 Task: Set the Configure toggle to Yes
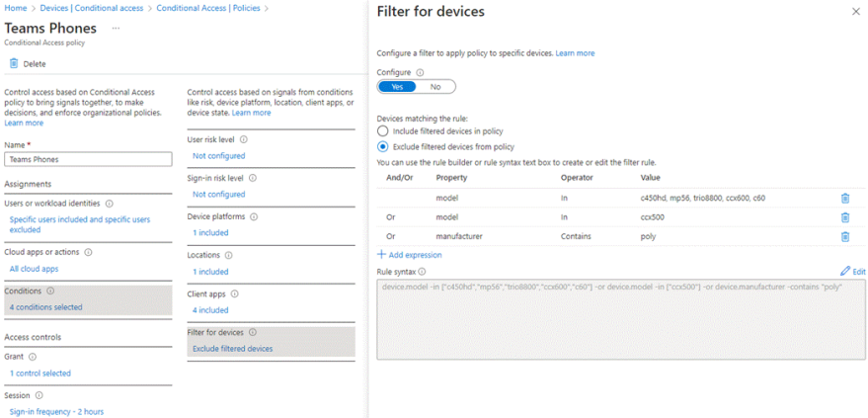click(397, 87)
